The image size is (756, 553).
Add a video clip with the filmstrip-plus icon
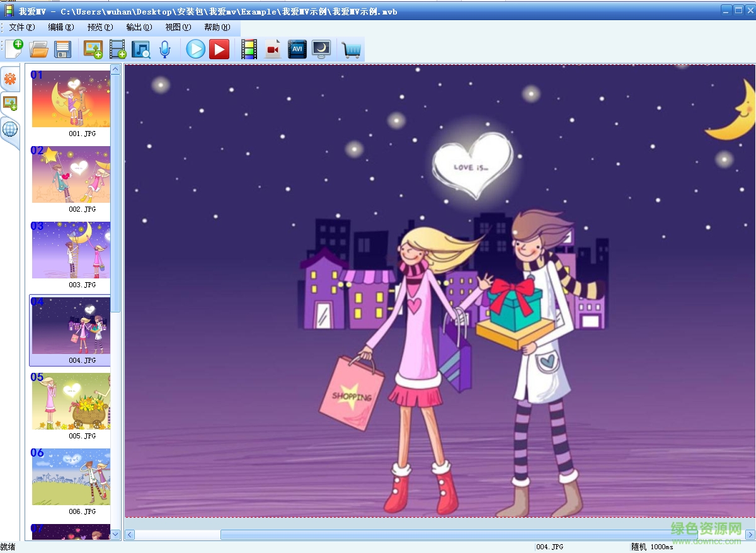pyautogui.click(x=117, y=49)
